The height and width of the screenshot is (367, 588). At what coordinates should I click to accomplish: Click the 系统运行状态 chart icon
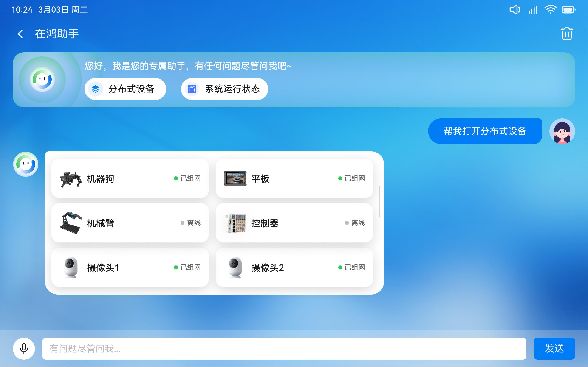point(192,89)
